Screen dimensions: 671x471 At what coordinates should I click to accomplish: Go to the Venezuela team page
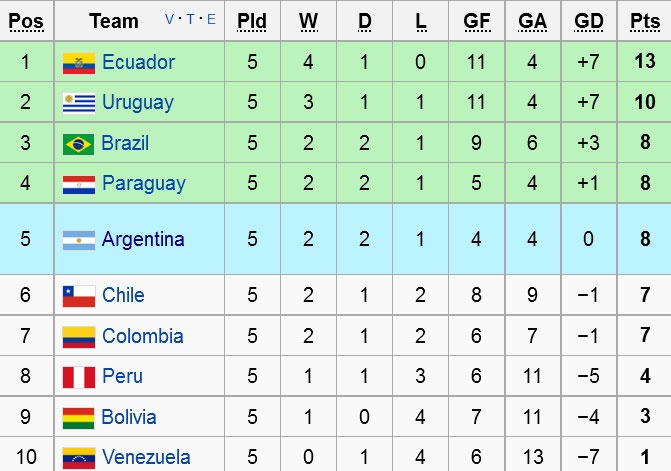click(x=146, y=458)
